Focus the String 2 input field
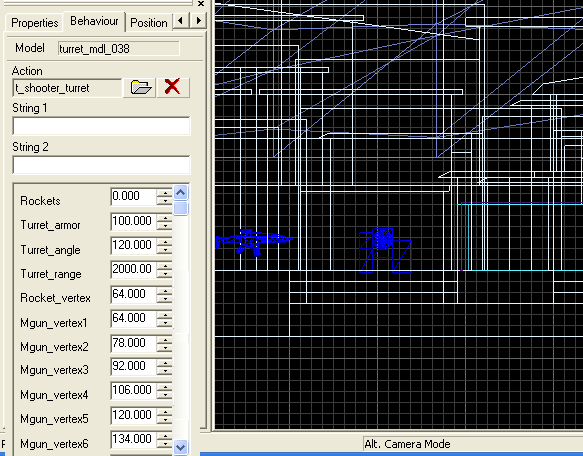583x456 pixels. coord(102,165)
